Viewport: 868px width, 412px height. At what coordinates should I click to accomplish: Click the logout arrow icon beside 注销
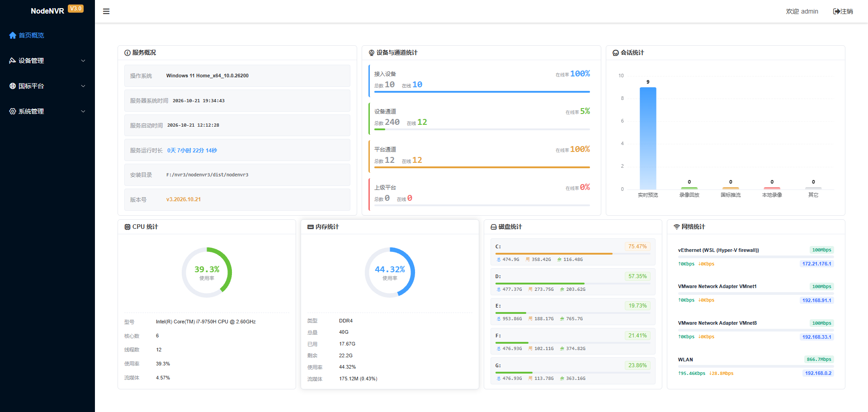(x=836, y=11)
